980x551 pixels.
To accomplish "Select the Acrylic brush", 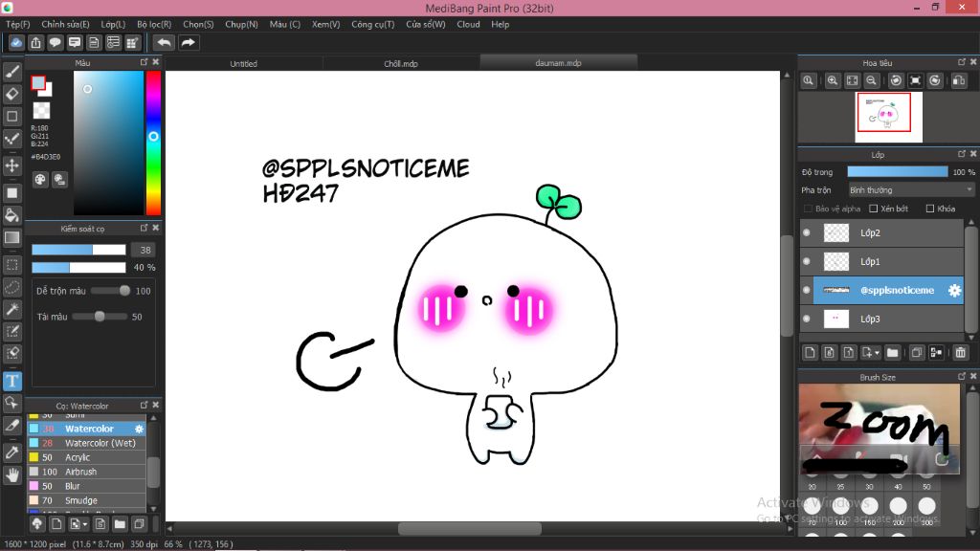I will click(86, 457).
